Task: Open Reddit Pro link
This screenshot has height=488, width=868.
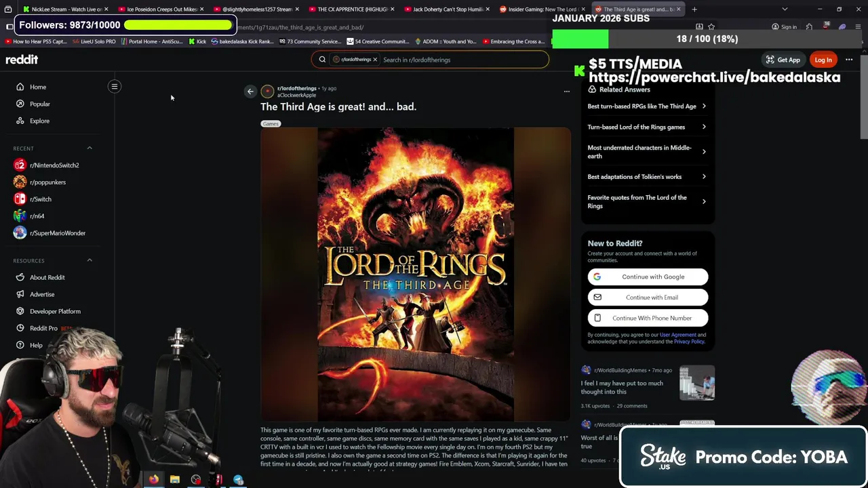Action: click(x=43, y=328)
